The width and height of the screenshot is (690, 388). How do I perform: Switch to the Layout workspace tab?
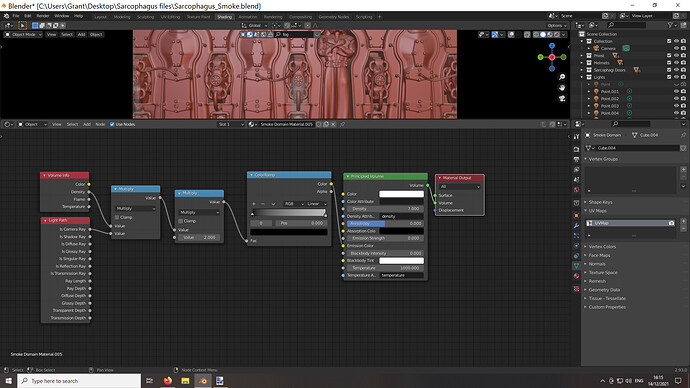click(x=100, y=17)
